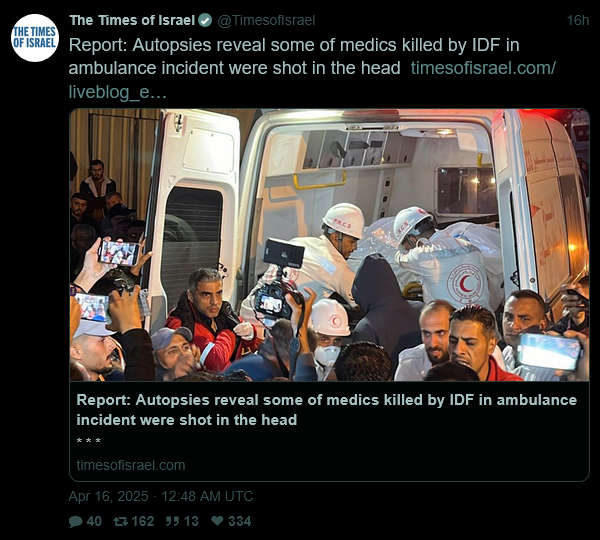Visit the @TimesofIsrael handle link
Image resolution: width=600 pixels, height=540 pixels.
click(266, 20)
